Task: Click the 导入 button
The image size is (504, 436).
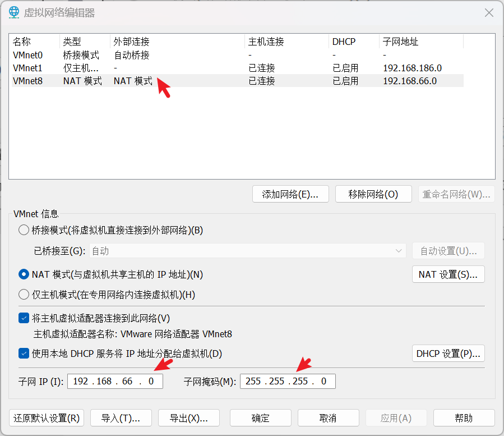Action: coord(121,417)
